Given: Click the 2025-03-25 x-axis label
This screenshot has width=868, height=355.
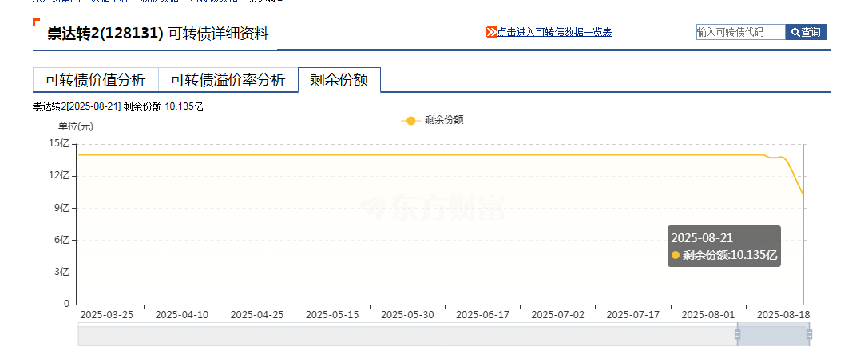Looking at the screenshot, I should pyautogui.click(x=107, y=314).
